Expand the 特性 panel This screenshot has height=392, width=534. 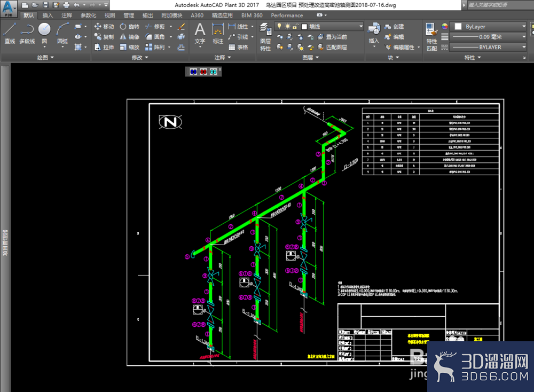pos(473,58)
